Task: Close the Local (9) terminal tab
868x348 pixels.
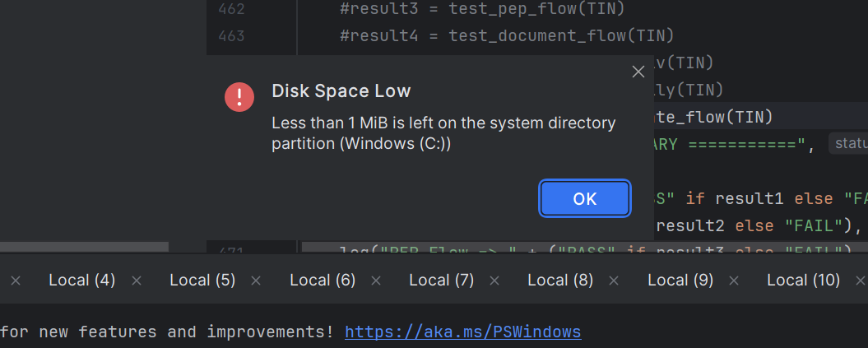Action: pyautogui.click(x=734, y=281)
